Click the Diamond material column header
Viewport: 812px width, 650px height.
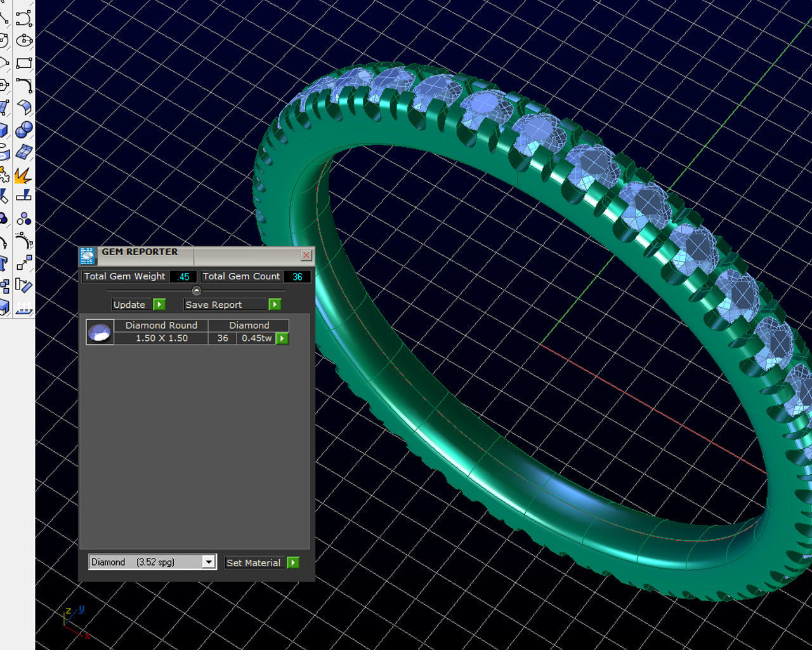click(249, 325)
